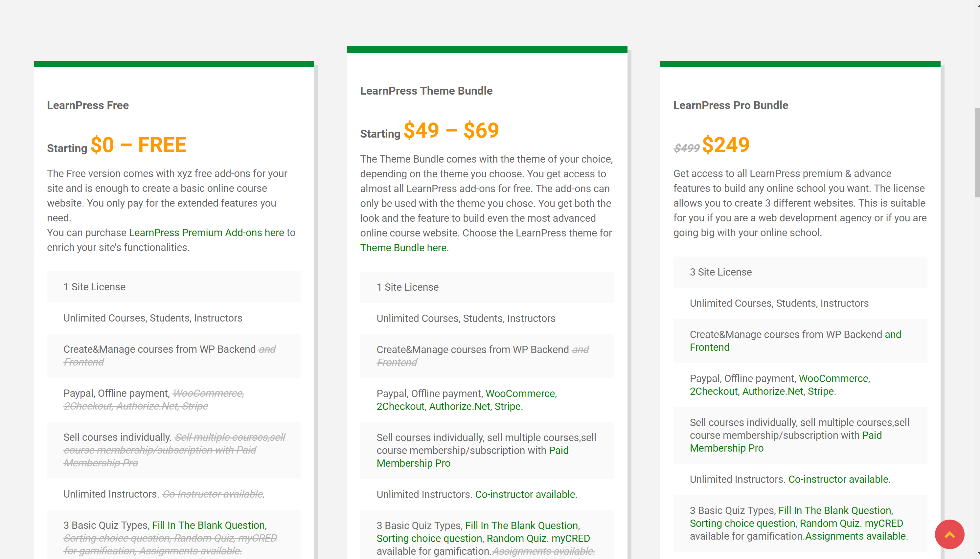Open the LearnPress Premium Add-ons here link
This screenshot has width=980, height=559.
(x=206, y=233)
